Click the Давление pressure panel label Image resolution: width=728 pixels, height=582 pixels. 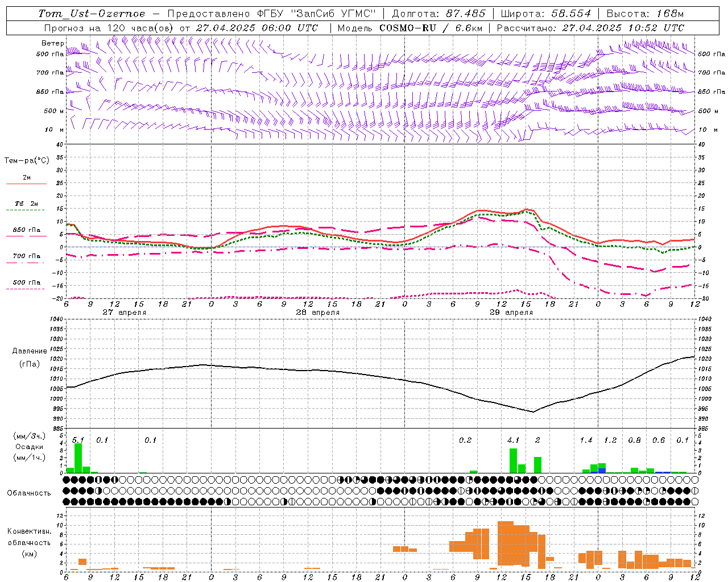(x=30, y=351)
